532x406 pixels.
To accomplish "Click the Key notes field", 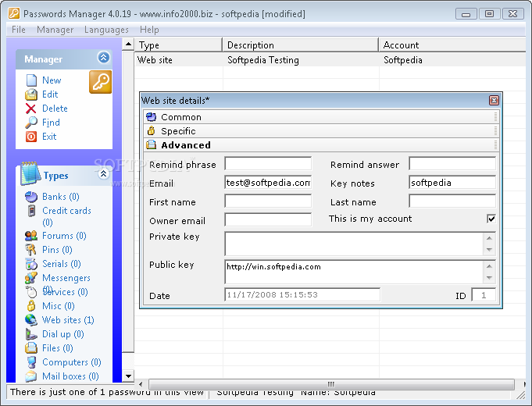I will click(x=452, y=182).
